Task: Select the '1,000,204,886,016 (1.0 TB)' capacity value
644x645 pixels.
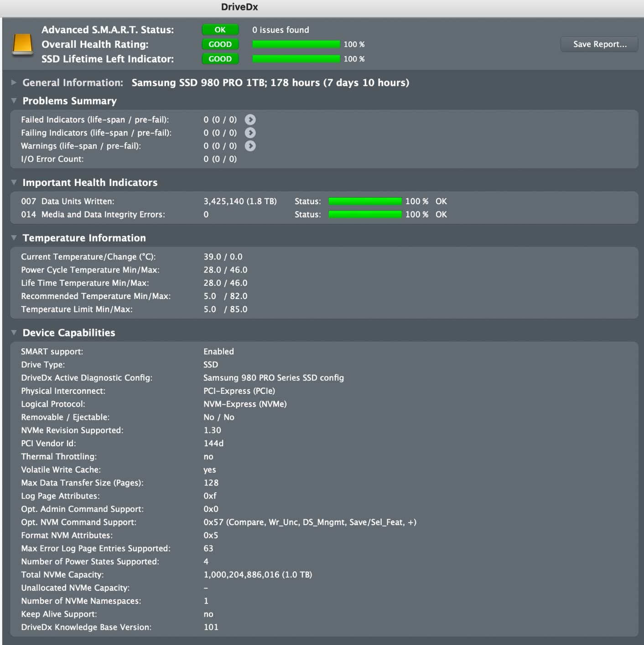Action: click(258, 575)
